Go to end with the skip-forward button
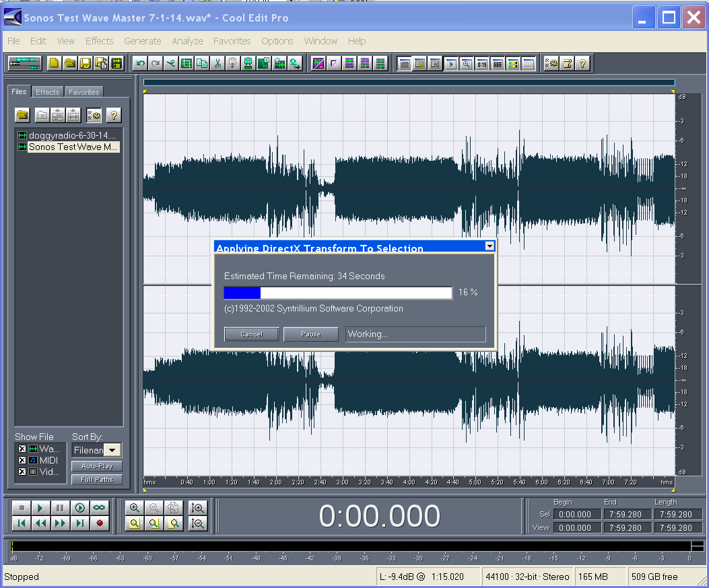Image resolution: width=709 pixels, height=588 pixels. pyautogui.click(x=79, y=523)
